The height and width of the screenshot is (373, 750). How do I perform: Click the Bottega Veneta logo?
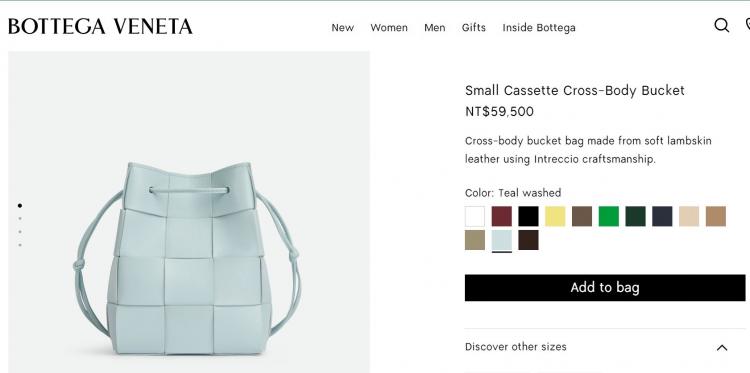(100, 27)
